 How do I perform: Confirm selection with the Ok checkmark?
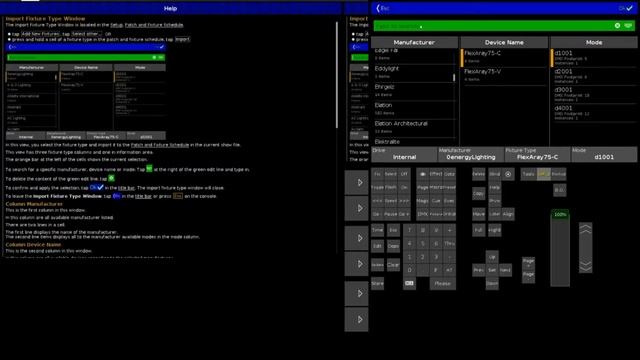tap(626, 8)
